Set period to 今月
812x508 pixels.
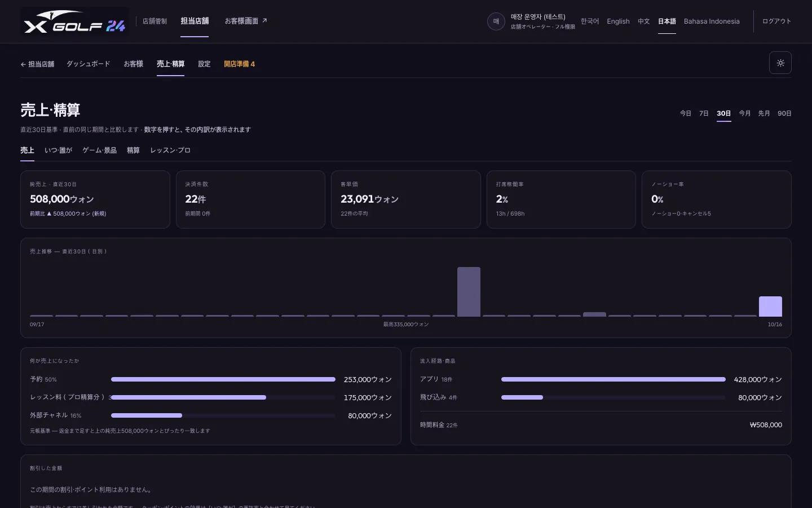pyautogui.click(x=745, y=113)
